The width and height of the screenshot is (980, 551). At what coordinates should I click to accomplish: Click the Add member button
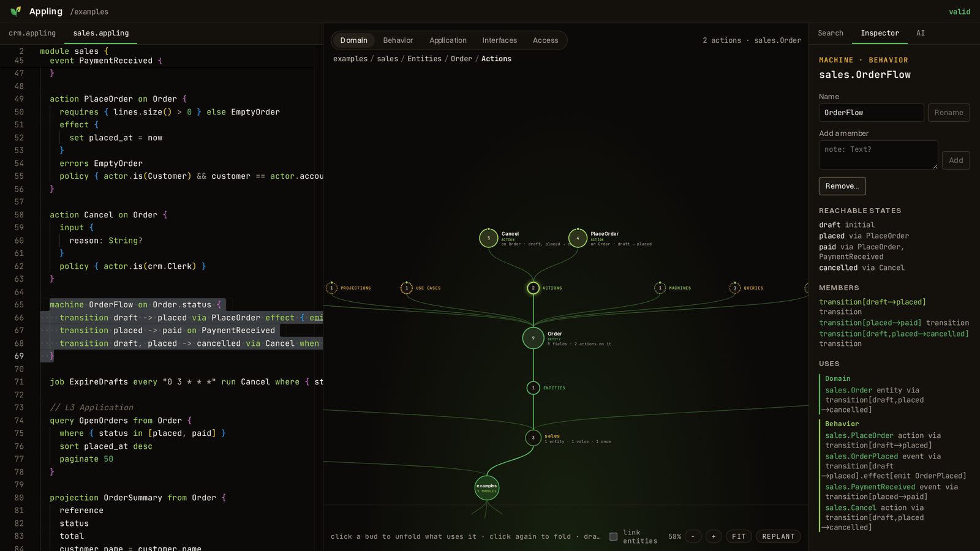pos(956,160)
